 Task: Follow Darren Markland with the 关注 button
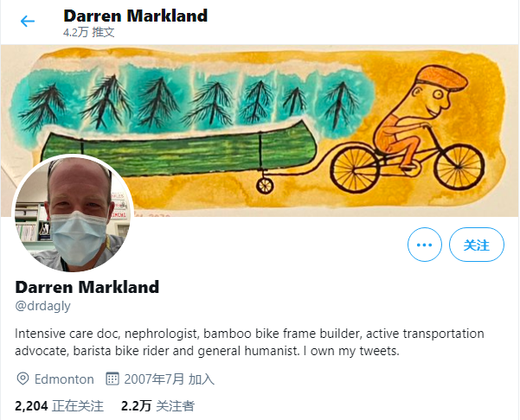coord(477,245)
